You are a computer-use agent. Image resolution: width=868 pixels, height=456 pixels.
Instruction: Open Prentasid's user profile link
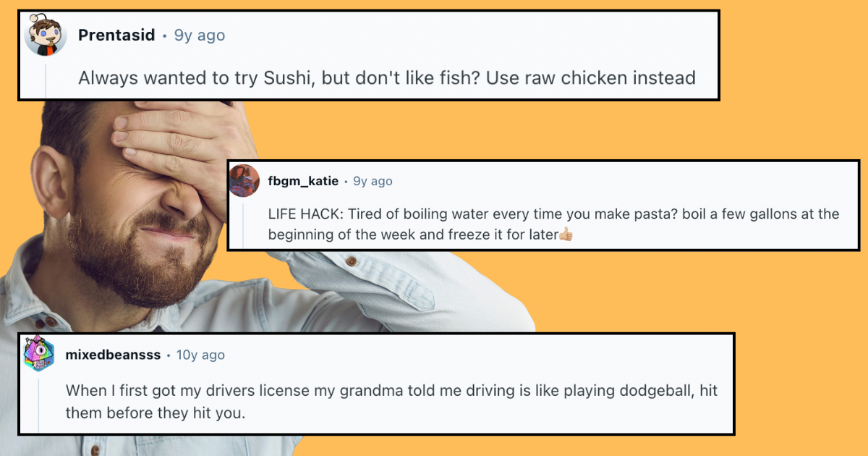(116, 35)
